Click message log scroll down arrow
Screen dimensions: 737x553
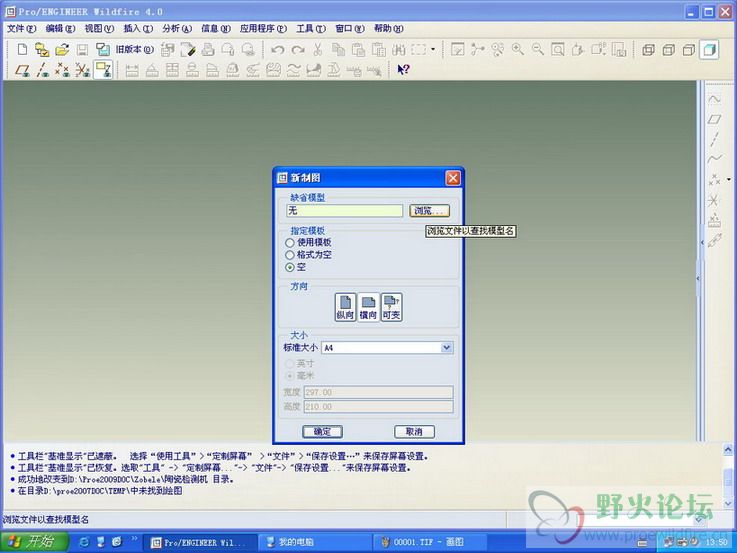coord(728,503)
